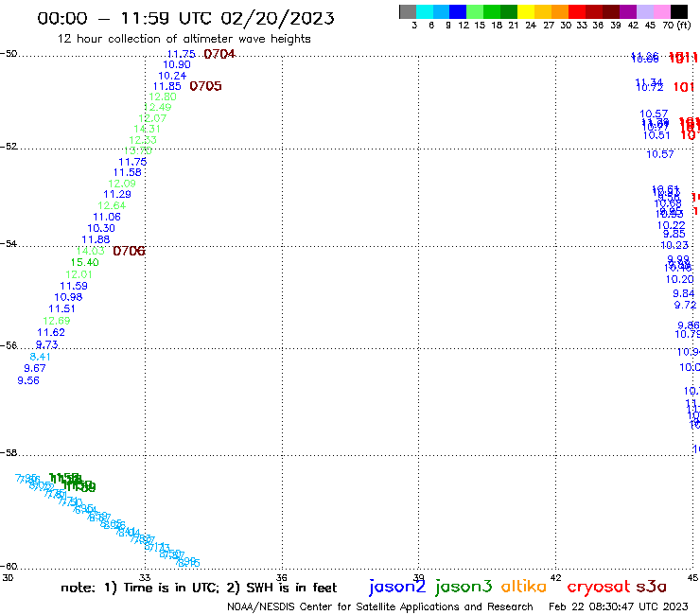Click the wave height value '14.03'
The width and height of the screenshot is (700, 615).
90,251
